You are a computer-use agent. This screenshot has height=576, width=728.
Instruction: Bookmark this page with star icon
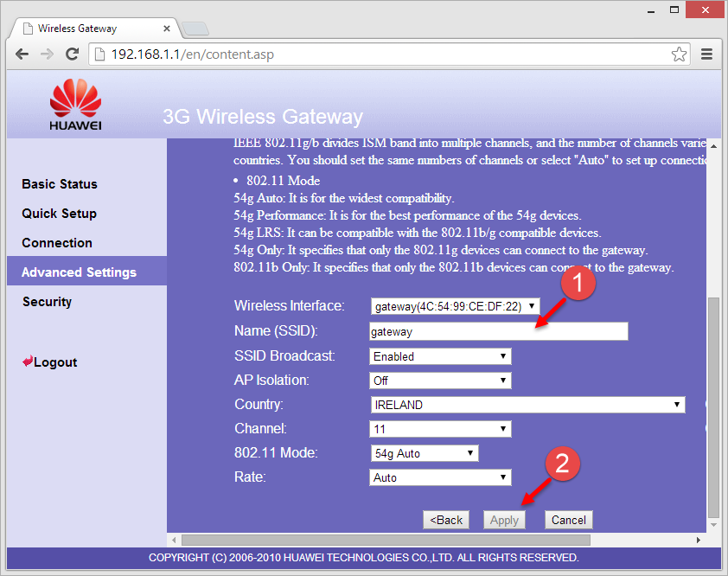[679, 54]
